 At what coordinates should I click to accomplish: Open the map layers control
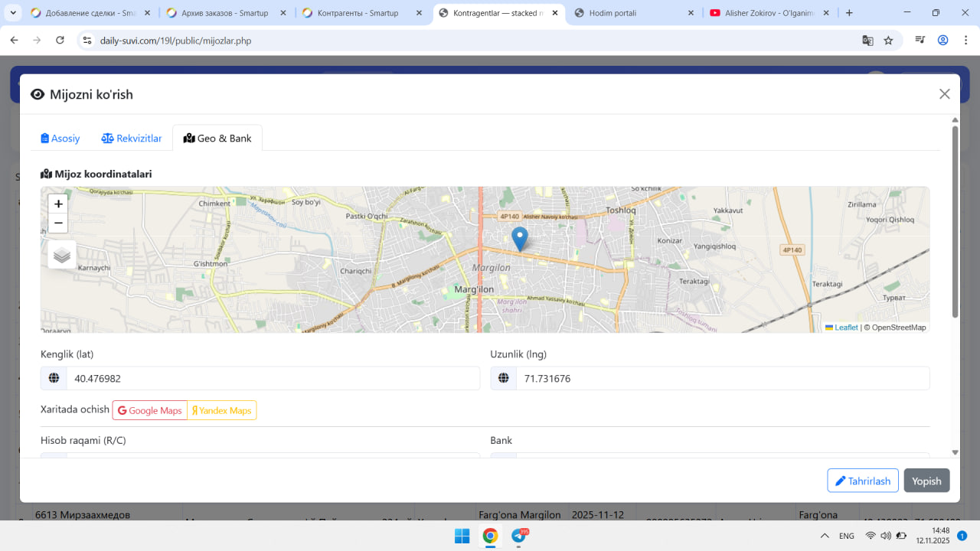pos(62,255)
